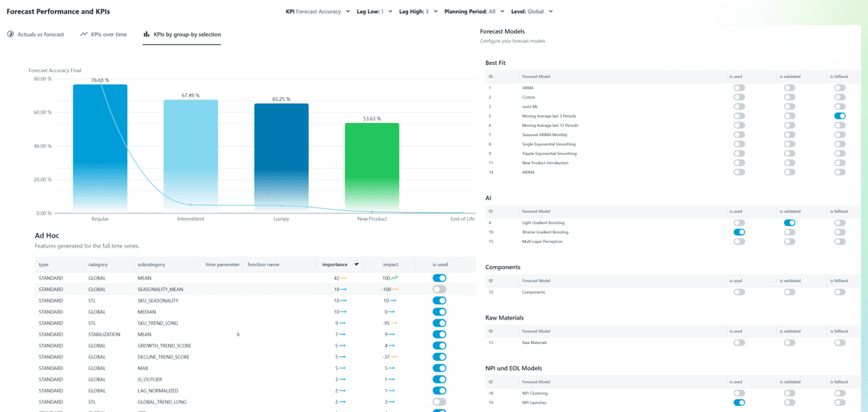
Task: Click the 'subcategory' column header
Action: point(151,264)
